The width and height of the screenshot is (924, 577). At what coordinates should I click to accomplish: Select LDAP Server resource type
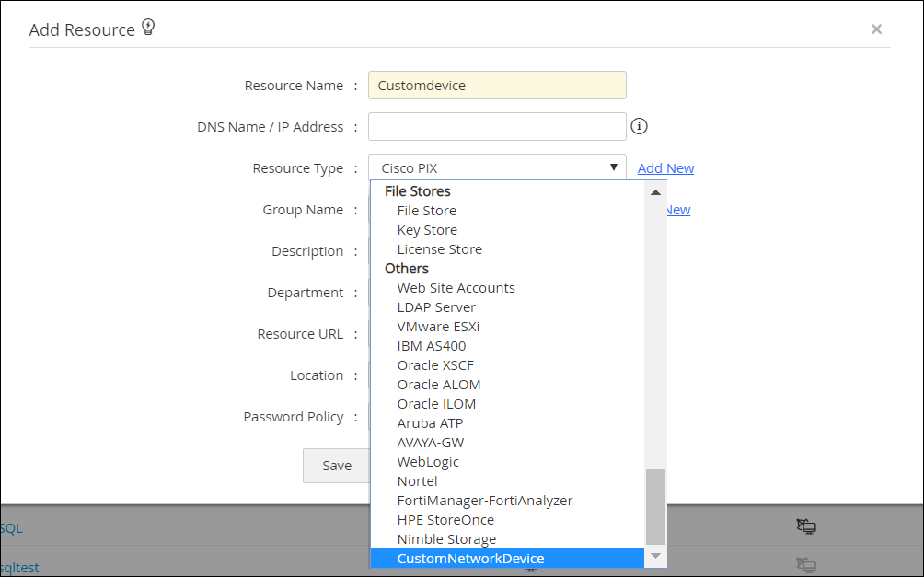436,307
